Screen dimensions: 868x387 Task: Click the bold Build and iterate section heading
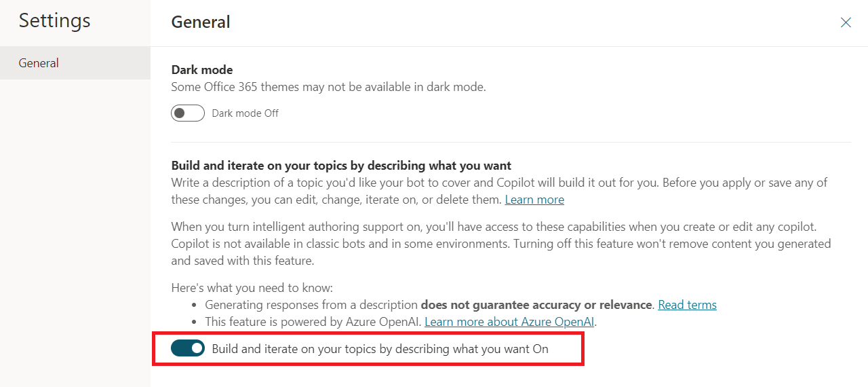click(341, 165)
